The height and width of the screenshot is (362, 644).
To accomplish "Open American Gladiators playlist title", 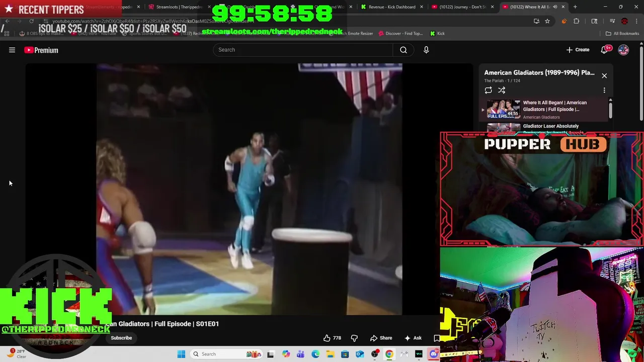I will (539, 72).
